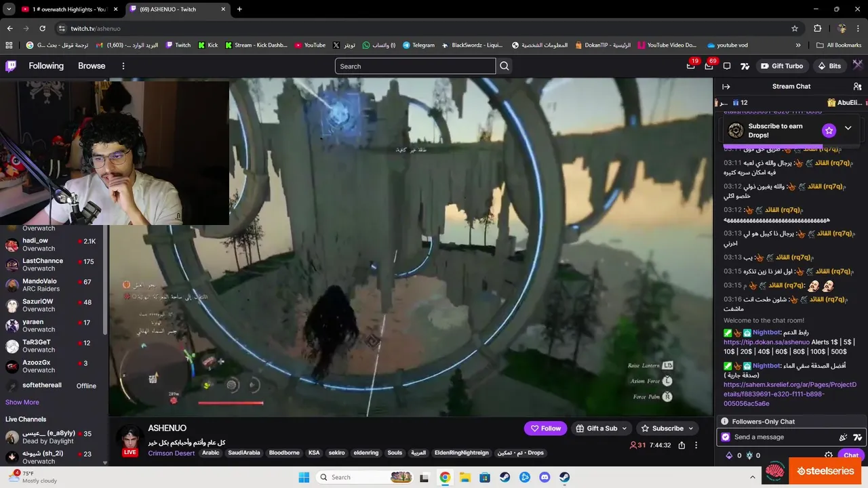Open yaraen channel in sidebar

(52, 326)
